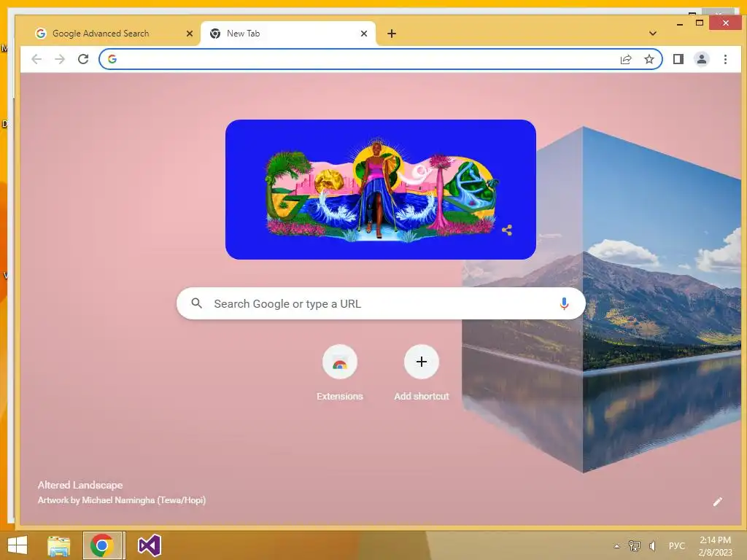Open the Altered Landscape artwork link

click(x=80, y=485)
